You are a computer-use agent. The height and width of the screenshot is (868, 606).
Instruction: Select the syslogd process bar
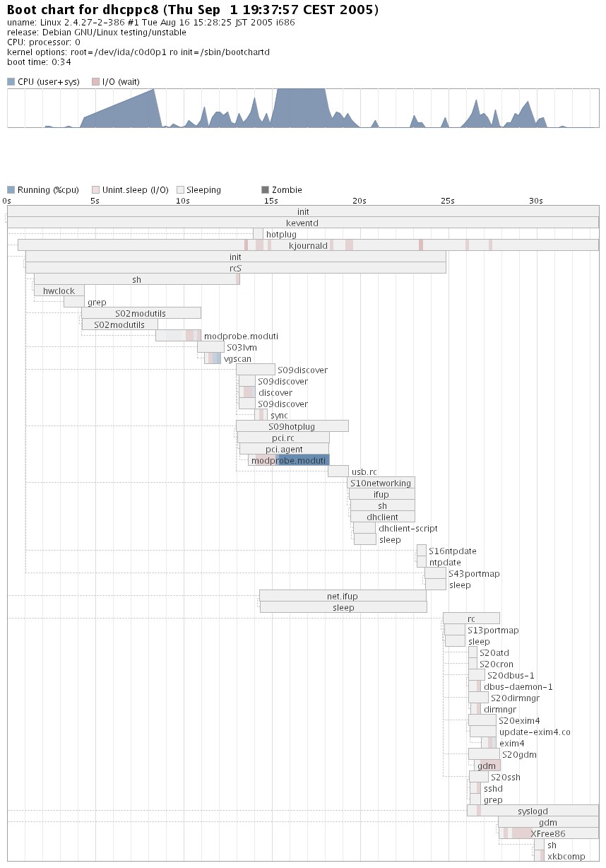pyautogui.click(x=533, y=811)
